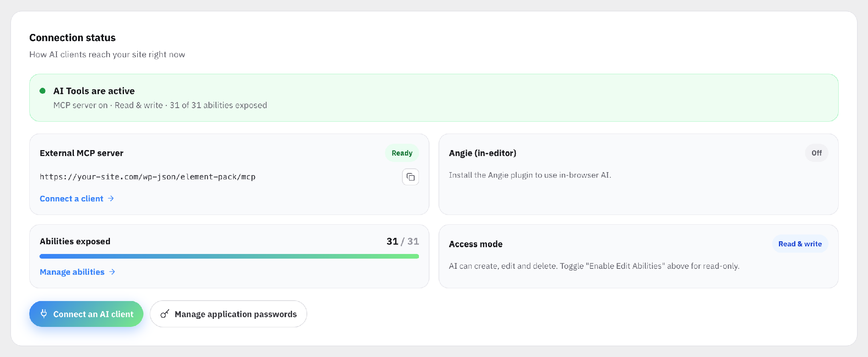Click the arrow beside Connect a client

pyautogui.click(x=111, y=198)
